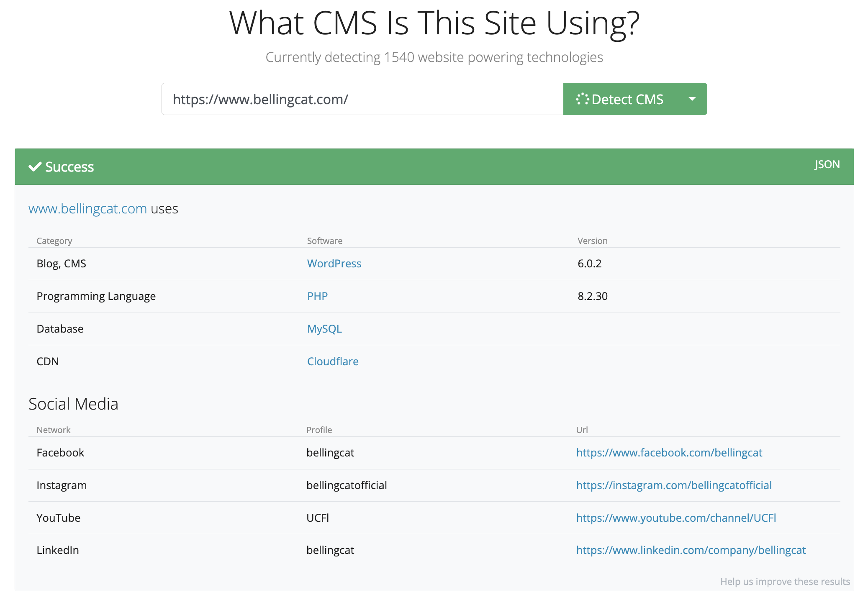
Task: Open the www.bellingcat.com link
Action: pos(87,208)
